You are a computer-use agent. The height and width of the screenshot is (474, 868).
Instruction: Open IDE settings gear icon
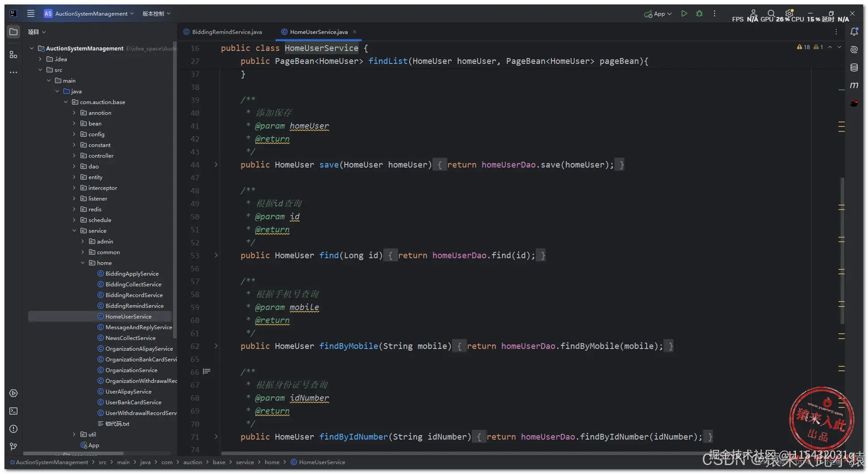[x=789, y=13]
